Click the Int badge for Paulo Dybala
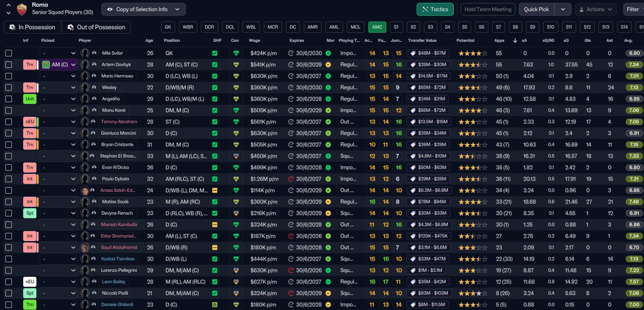 (30, 179)
